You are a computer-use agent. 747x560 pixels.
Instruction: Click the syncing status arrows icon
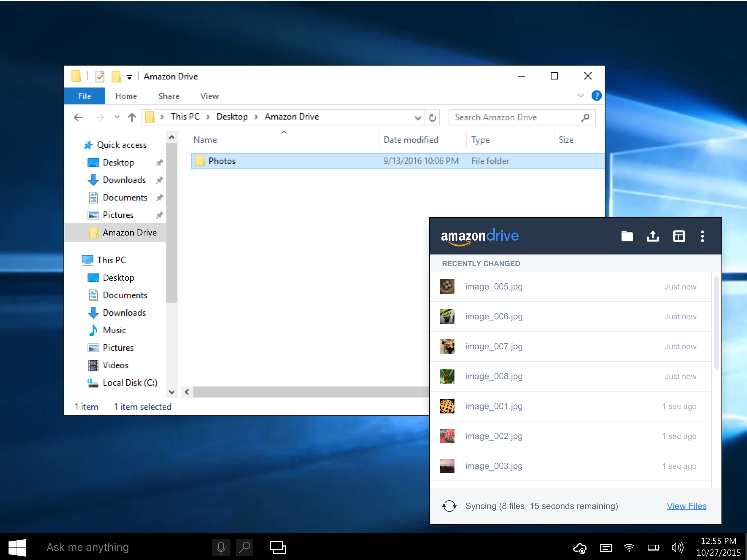click(449, 506)
